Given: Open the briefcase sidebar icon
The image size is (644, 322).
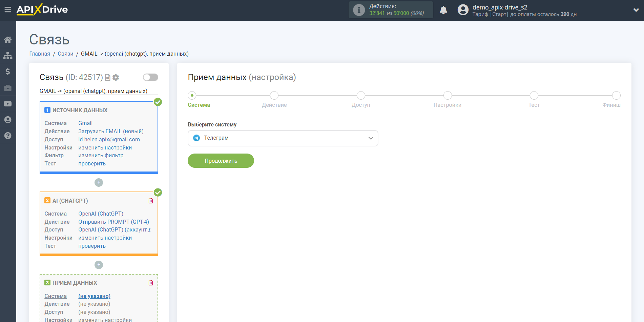Looking at the screenshot, I should coord(8,88).
